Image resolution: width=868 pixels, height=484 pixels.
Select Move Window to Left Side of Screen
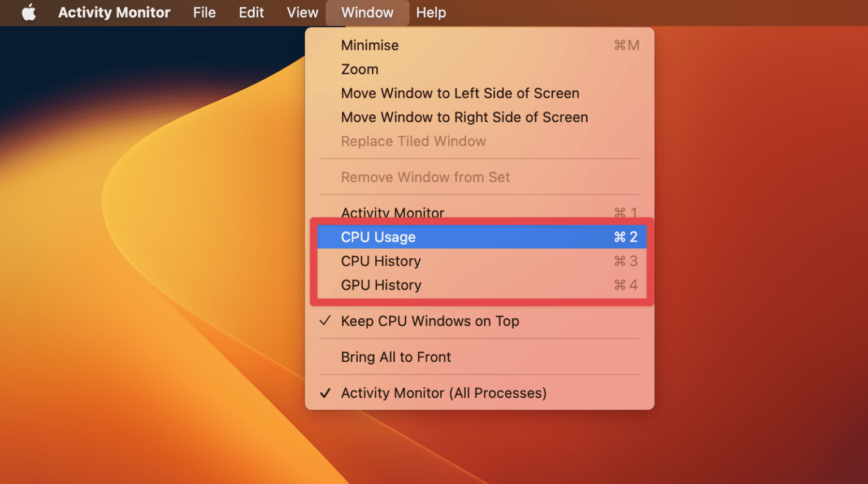point(460,93)
